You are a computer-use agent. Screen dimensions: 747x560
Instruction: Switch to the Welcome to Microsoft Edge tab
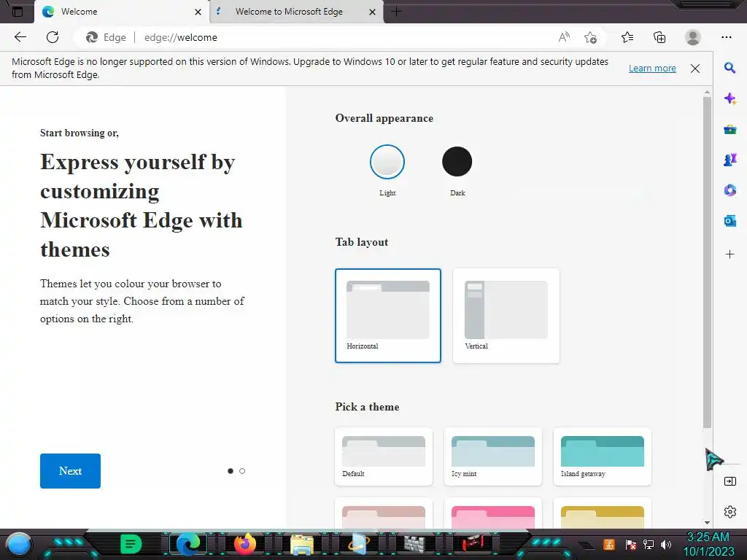point(289,12)
